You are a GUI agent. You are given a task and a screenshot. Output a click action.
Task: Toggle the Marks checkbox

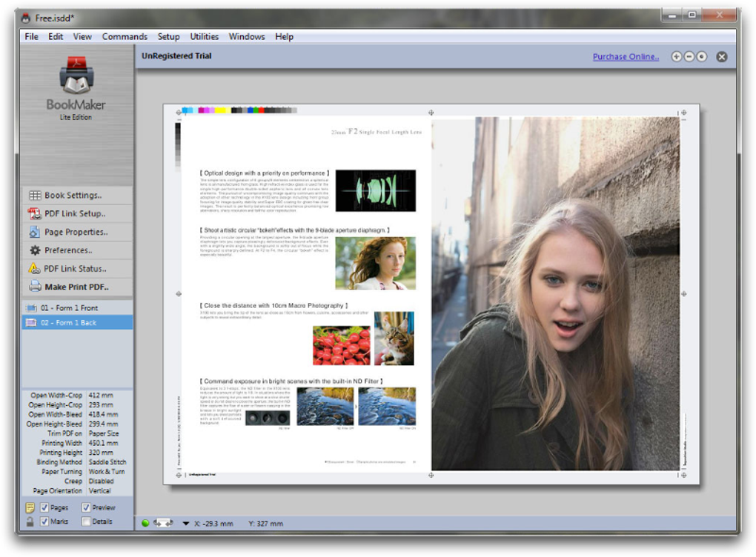[44, 521]
